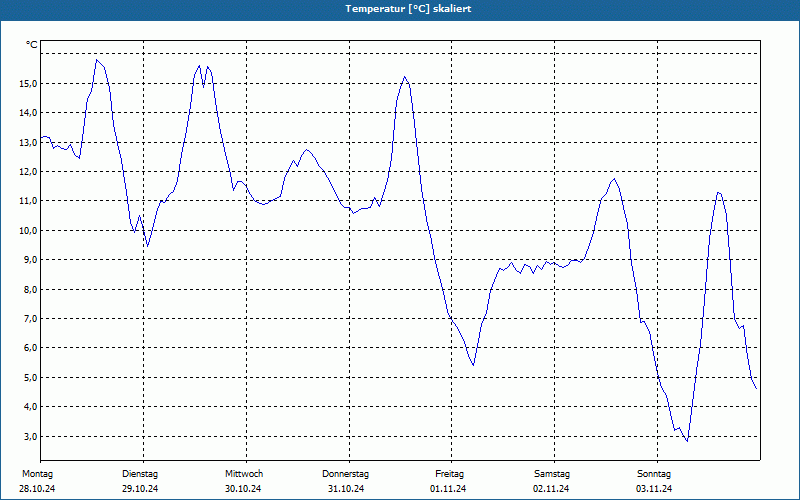Screen dimensions: 800x500
Task: Click the Freitag day label
Action: (x=449, y=474)
